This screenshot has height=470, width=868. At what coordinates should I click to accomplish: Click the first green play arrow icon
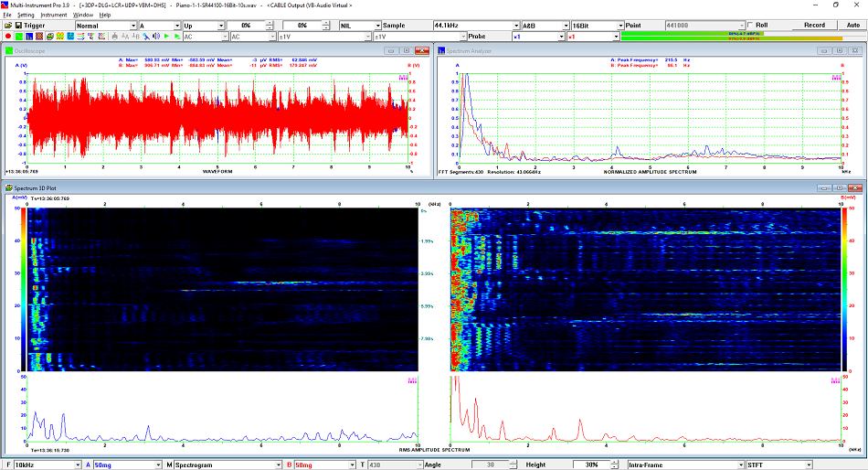coord(165,37)
